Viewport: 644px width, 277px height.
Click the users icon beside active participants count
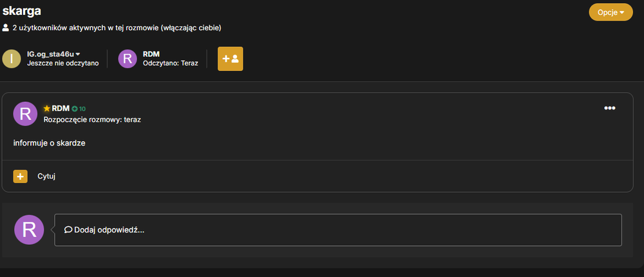(5, 28)
